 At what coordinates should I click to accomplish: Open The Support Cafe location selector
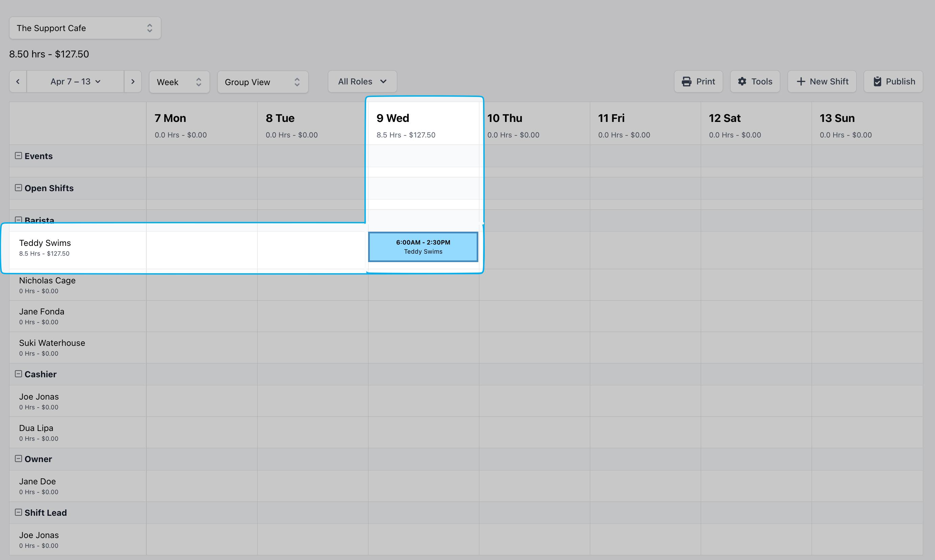click(85, 28)
